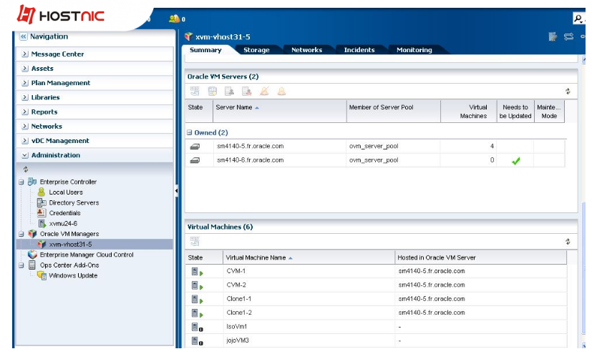The image size is (597, 364).
Task: Expand the Plan Management section
Action: pyautogui.click(x=25, y=83)
